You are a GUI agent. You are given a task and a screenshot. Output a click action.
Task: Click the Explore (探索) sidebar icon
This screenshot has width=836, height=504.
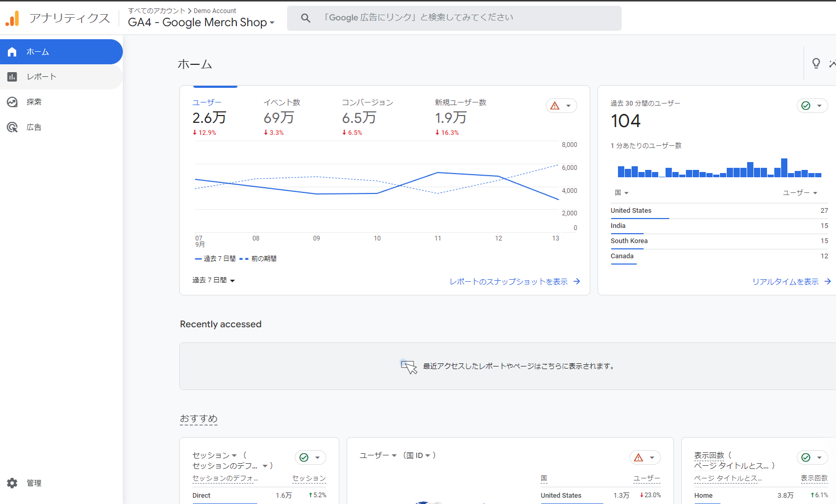pos(12,102)
